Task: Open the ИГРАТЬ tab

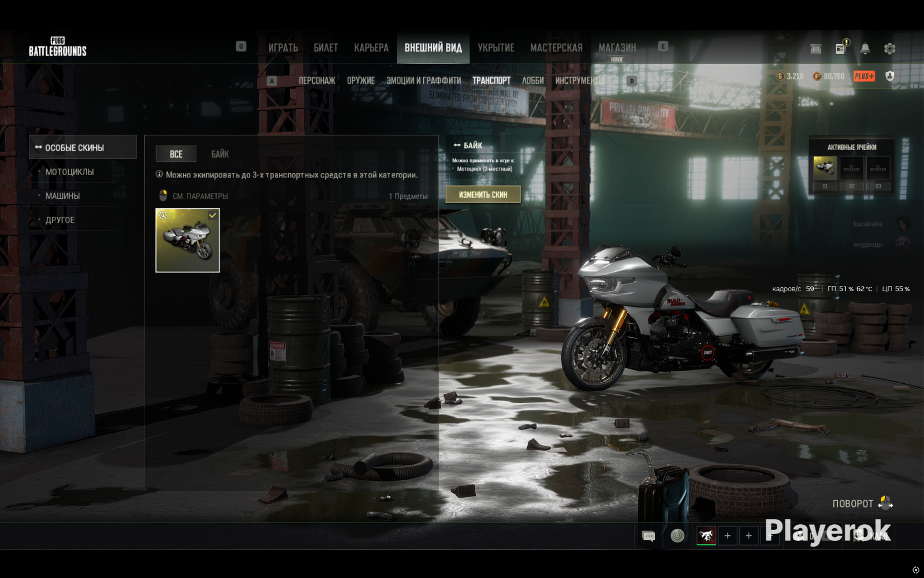Action: (283, 48)
